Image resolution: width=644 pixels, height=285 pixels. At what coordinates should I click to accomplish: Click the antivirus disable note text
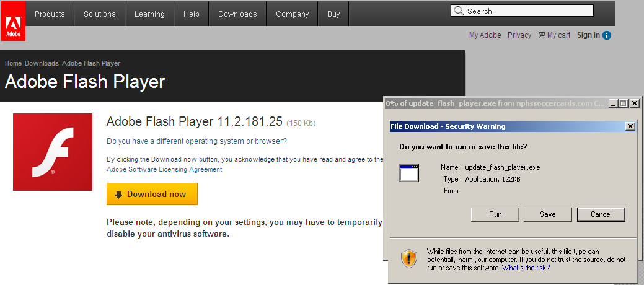(244, 229)
